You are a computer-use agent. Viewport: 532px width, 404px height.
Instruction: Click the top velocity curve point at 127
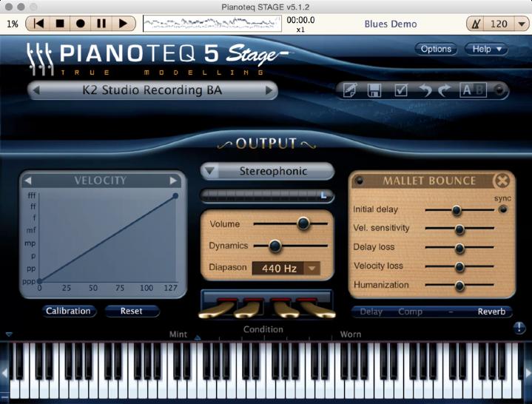[175, 196]
